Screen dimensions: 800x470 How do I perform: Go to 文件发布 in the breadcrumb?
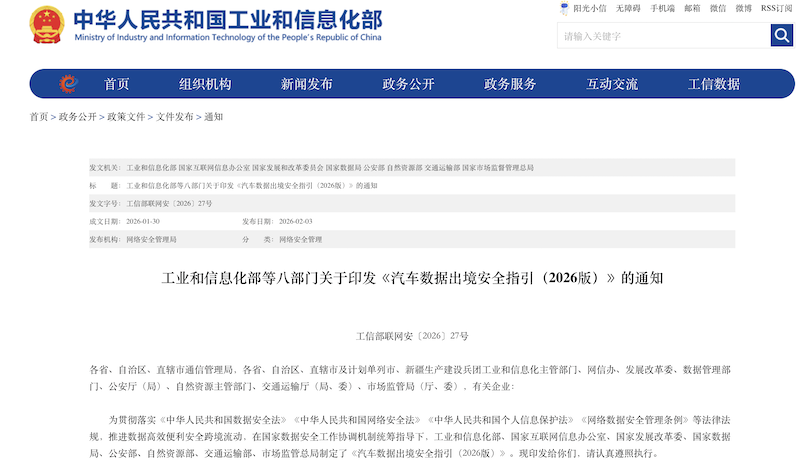(174, 117)
